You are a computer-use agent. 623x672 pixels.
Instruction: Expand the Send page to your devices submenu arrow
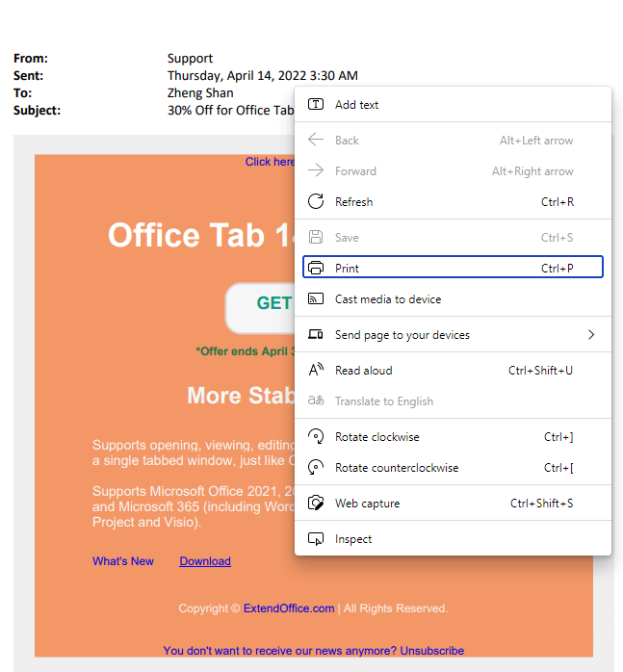(591, 334)
